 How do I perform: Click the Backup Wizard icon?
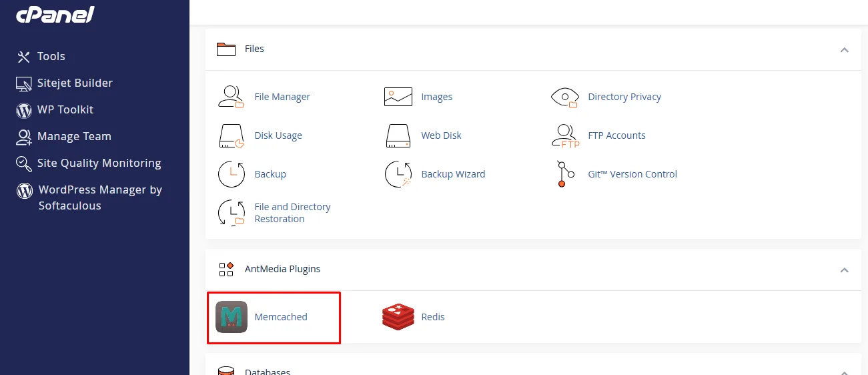tap(398, 174)
